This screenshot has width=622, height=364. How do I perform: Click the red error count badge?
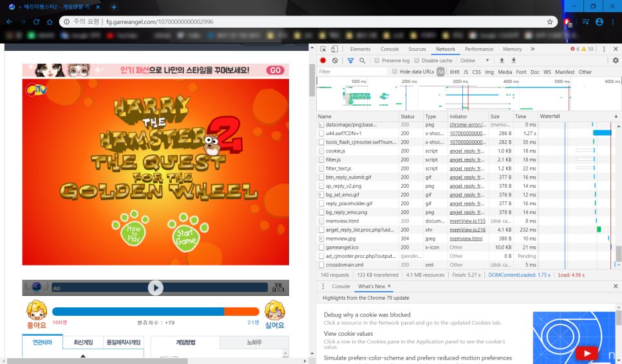point(575,49)
